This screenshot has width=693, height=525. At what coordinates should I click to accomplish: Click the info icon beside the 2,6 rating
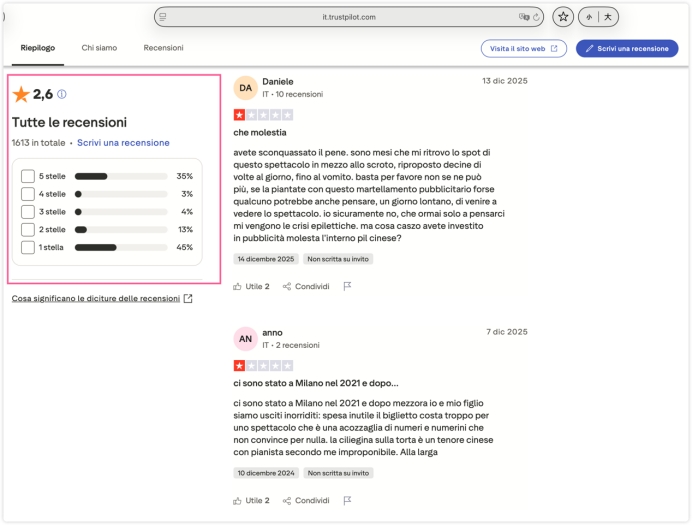[x=62, y=95]
